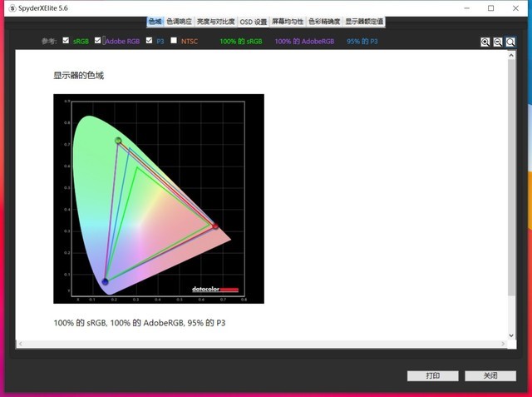Click the 显示器的色域 heading
The height and width of the screenshot is (397, 532).
[79, 76]
